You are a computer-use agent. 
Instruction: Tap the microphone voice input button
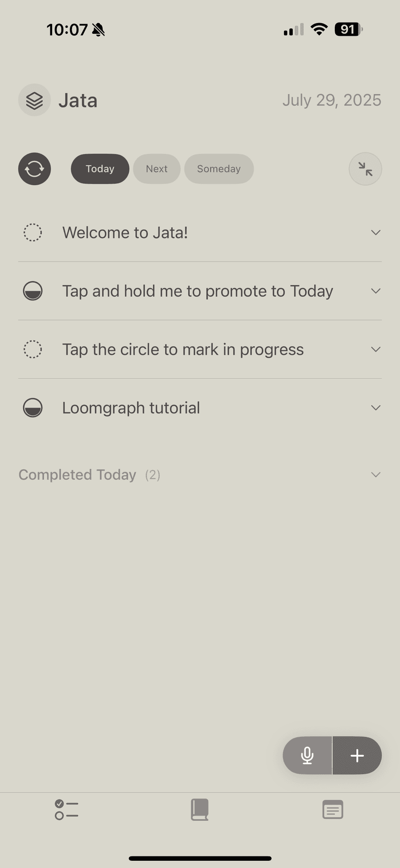pos(307,755)
